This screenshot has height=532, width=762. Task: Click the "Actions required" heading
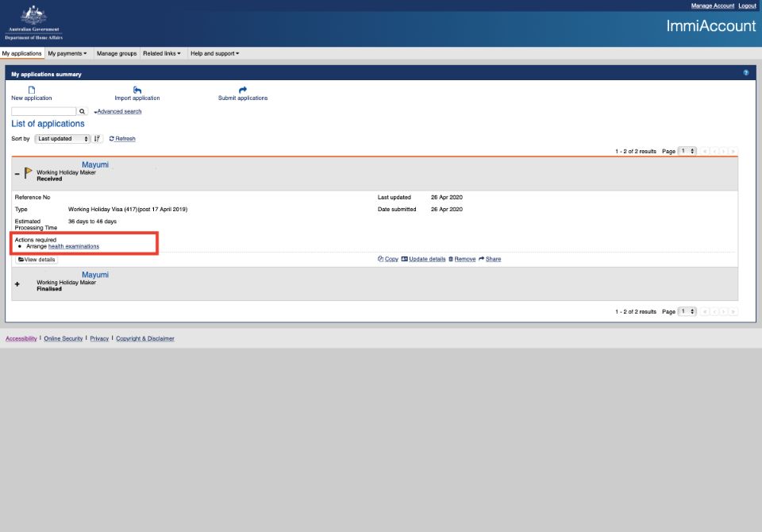click(36, 240)
